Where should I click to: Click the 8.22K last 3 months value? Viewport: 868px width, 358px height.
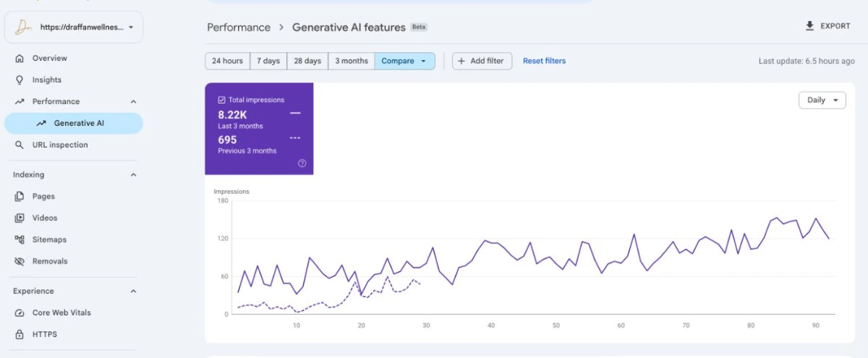tap(233, 114)
